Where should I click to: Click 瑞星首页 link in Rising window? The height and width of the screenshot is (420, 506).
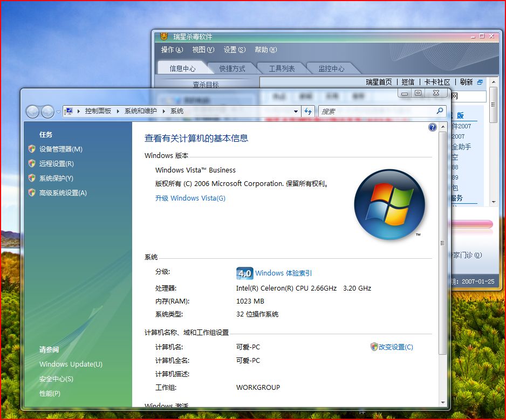click(379, 82)
